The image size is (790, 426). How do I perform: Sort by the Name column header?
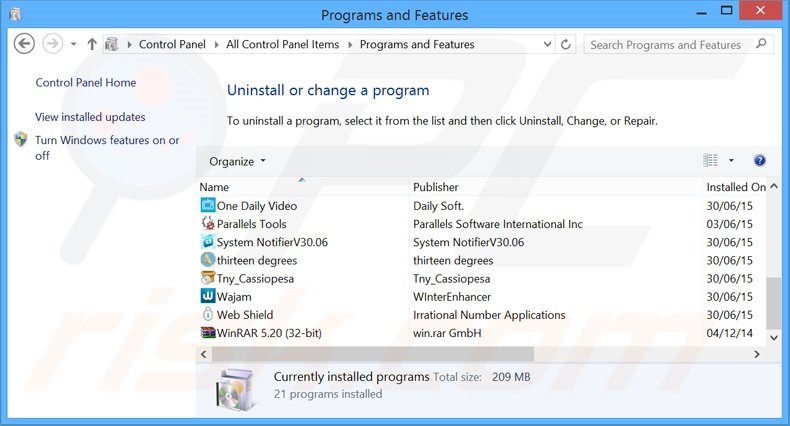tap(214, 187)
